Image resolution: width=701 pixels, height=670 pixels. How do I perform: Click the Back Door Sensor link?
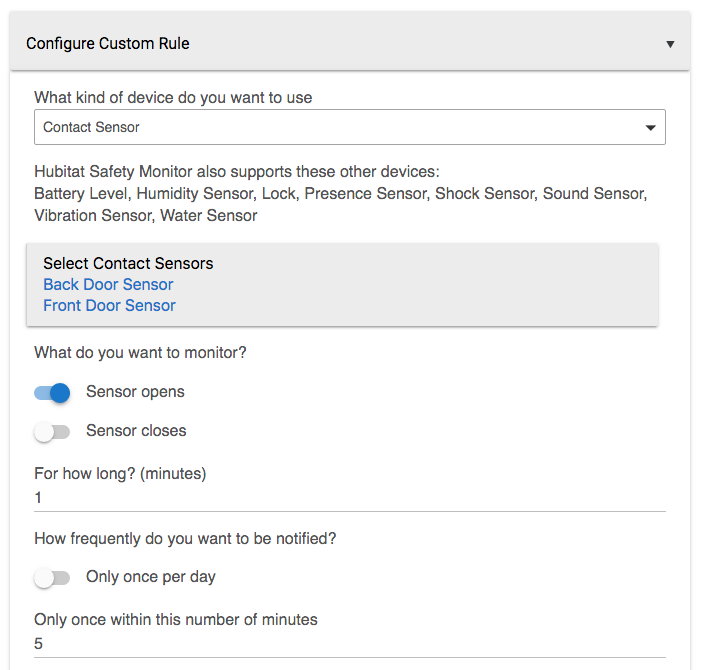[x=108, y=284]
